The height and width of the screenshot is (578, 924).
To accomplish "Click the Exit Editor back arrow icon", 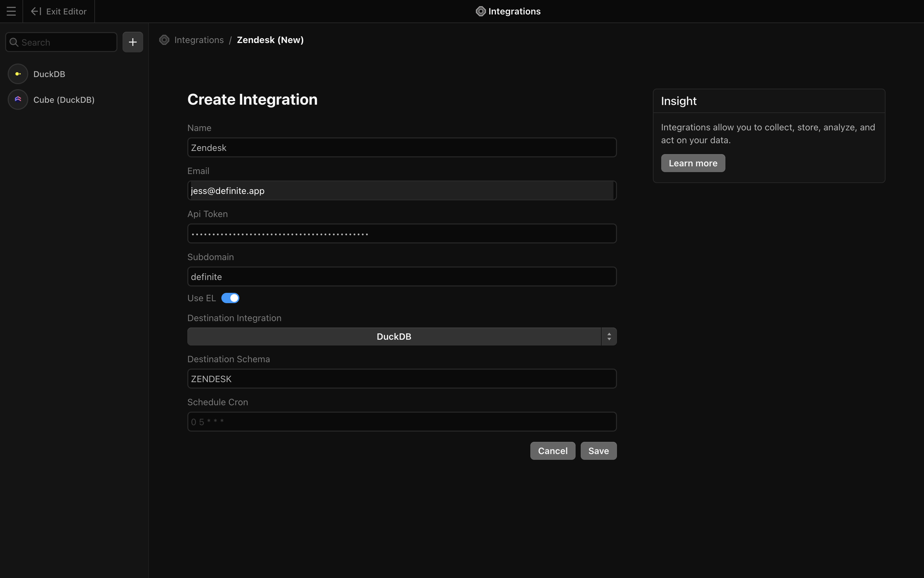I will [36, 12].
